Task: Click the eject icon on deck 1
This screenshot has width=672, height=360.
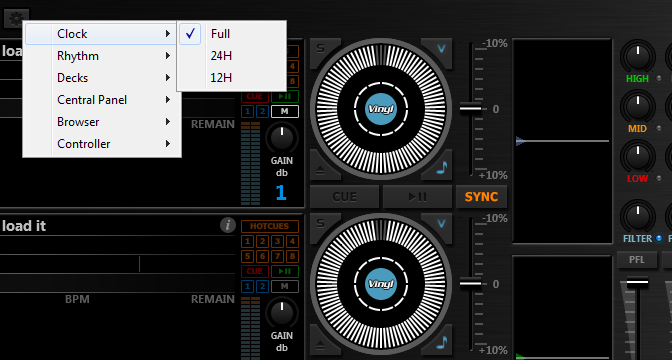Action: point(321,171)
